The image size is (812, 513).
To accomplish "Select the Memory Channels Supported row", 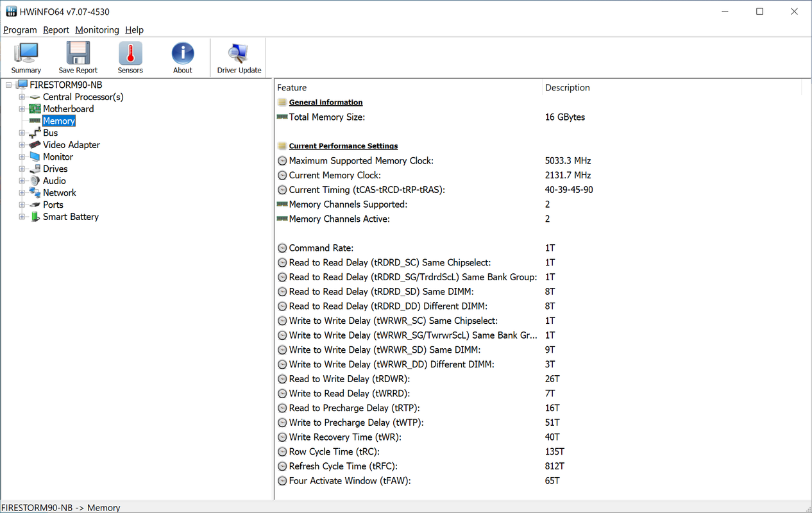I will coord(539,205).
